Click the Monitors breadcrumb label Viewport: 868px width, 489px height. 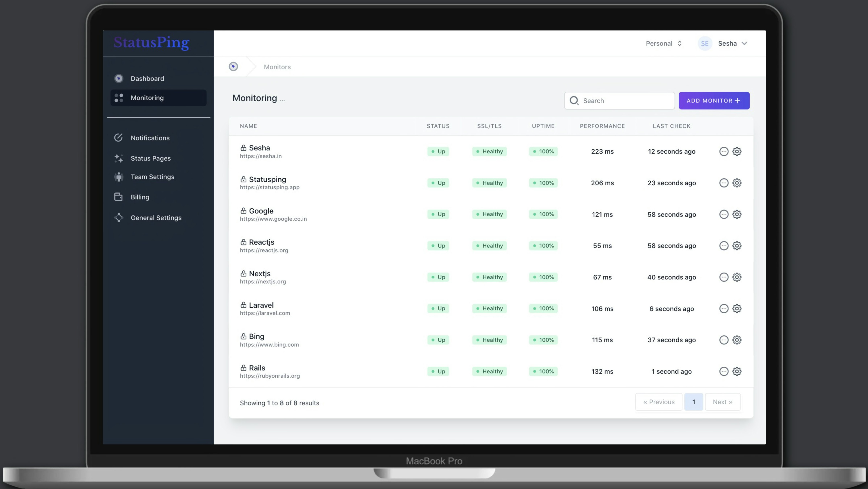[277, 67]
